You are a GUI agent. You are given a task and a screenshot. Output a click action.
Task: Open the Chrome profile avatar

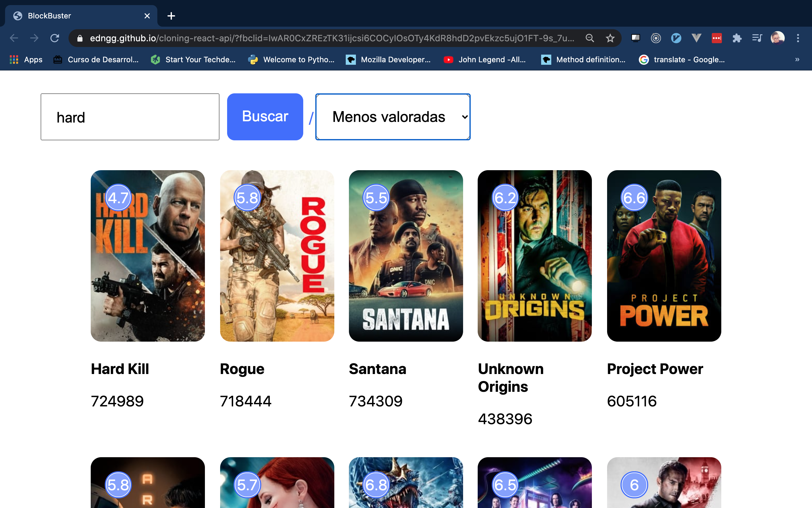(777, 38)
